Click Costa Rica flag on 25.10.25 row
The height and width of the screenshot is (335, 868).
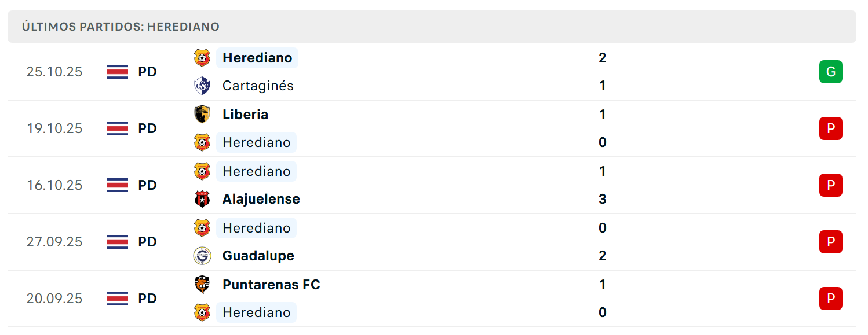tap(118, 72)
